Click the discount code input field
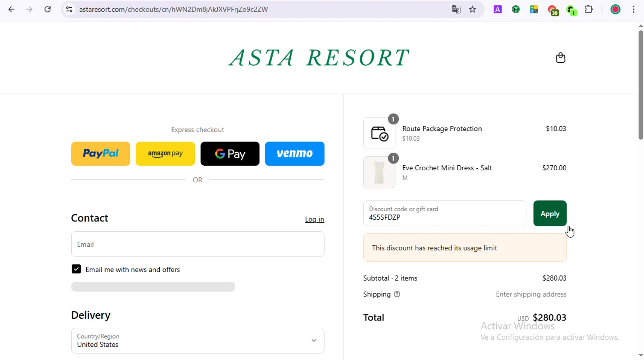 point(444,213)
